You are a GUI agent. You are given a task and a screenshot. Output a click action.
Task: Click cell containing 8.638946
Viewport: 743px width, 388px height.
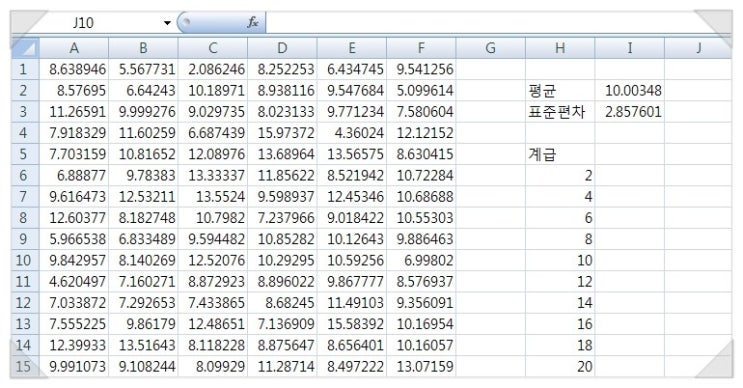click(x=74, y=69)
